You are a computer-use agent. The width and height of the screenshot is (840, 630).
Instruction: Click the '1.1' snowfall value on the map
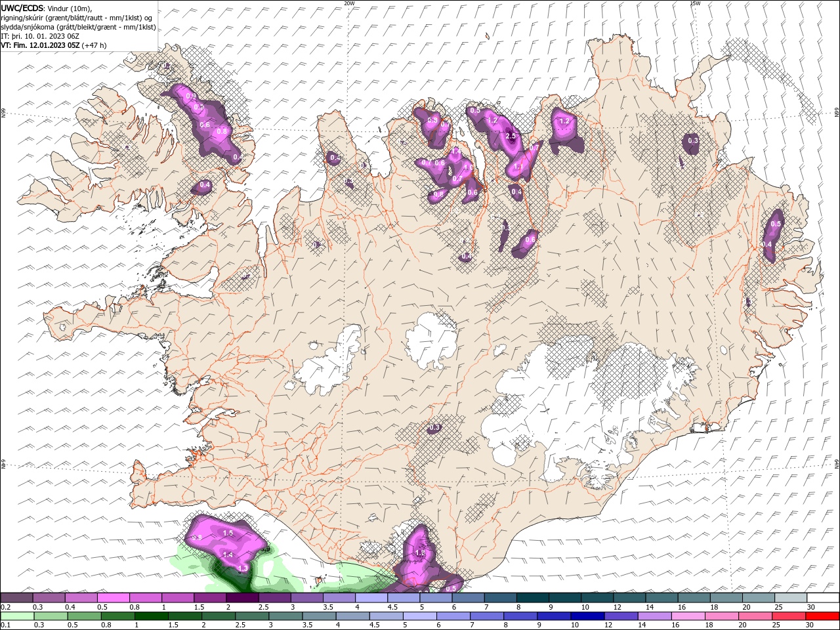coord(518,167)
